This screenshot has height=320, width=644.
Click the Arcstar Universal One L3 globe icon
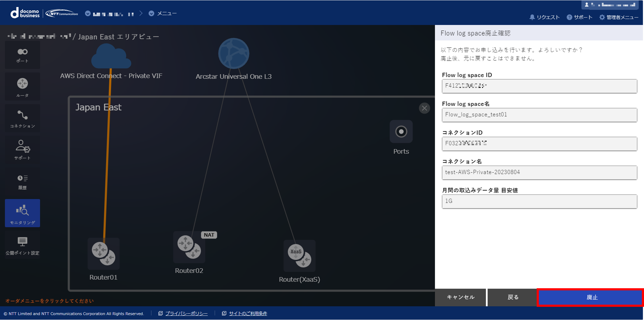234,53
